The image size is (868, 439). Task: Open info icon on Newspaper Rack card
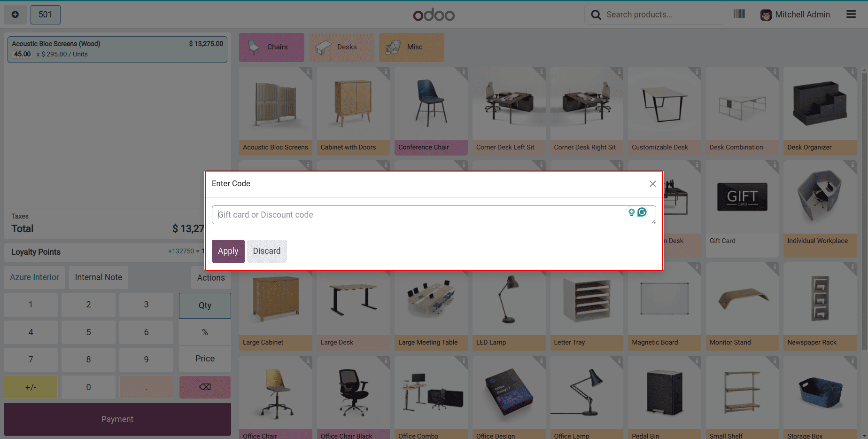(x=852, y=267)
